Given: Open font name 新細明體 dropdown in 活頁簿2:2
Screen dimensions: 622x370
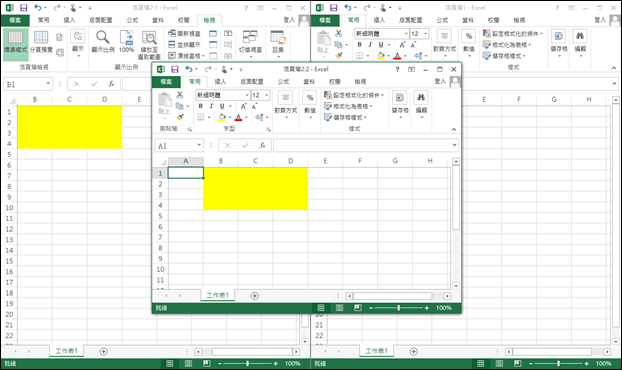Looking at the screenshot, I should point(247,95).
